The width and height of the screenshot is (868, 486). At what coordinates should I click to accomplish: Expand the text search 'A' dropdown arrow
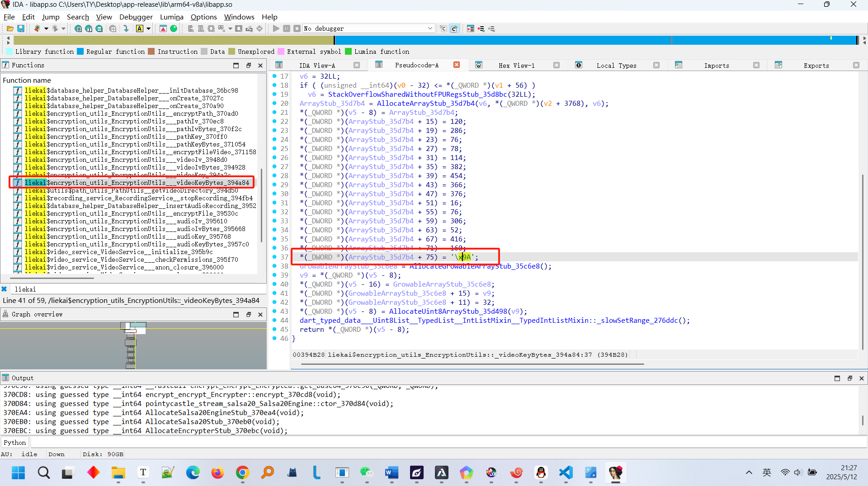(148, 28)
